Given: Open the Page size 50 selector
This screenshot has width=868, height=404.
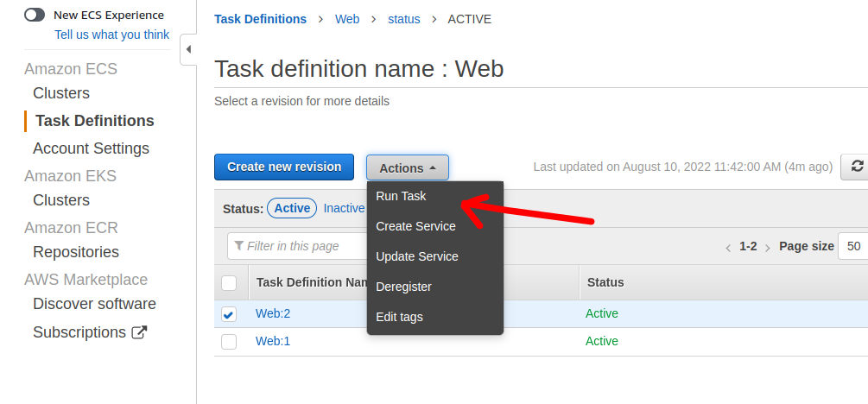Looking at the screenshot, I should click(x=853, y=246).
